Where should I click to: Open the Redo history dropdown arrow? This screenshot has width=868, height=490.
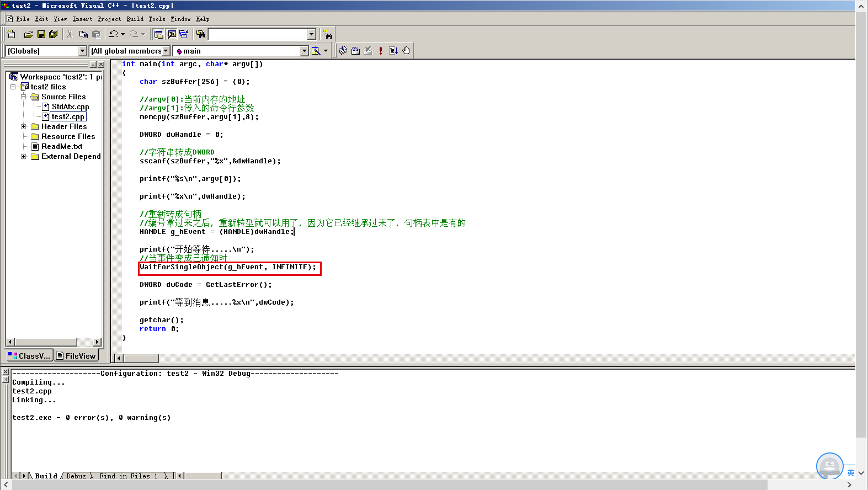tap(143, 34)
